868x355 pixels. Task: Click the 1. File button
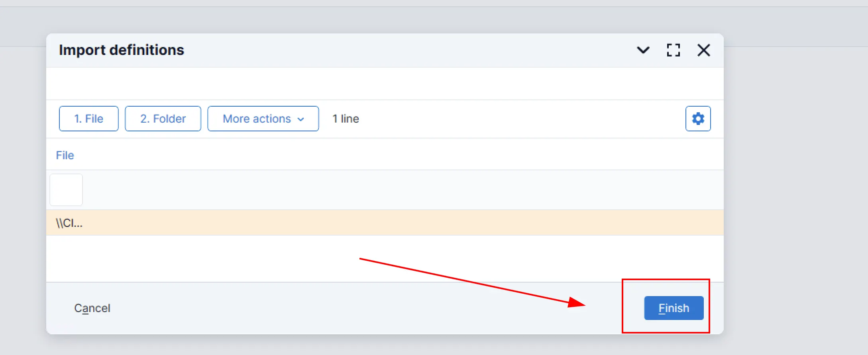pos(88,119)
